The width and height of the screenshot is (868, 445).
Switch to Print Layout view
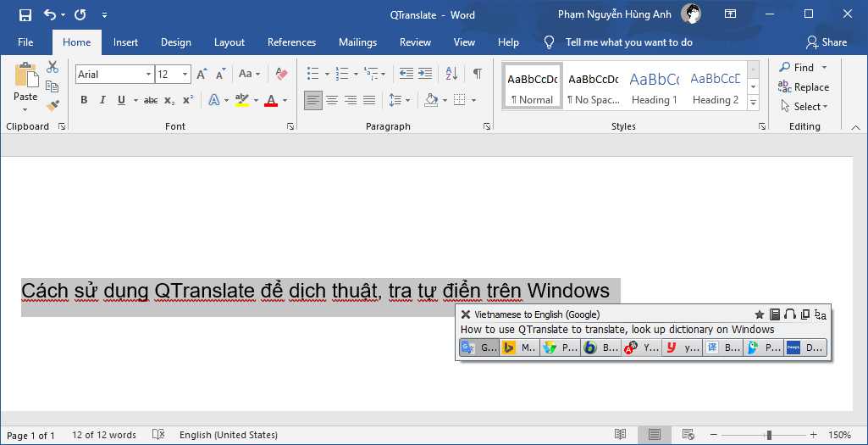(x=655, y=435)
